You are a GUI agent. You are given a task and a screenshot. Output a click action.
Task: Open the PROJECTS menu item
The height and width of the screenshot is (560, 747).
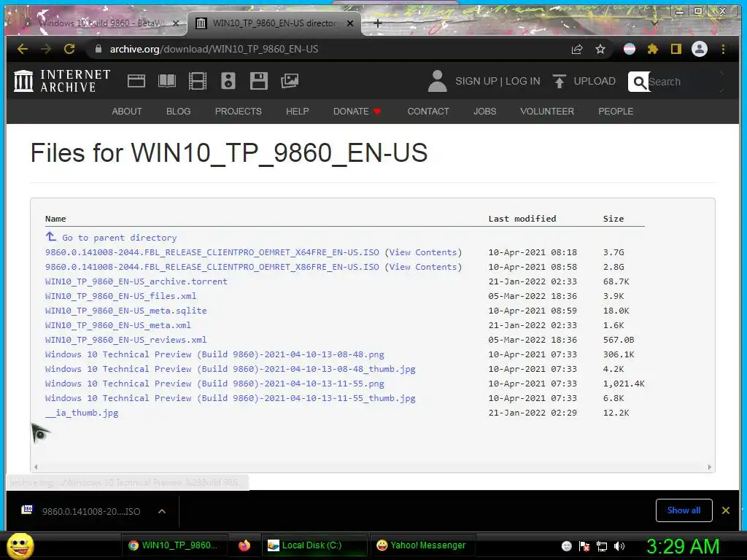coord(239,112)
